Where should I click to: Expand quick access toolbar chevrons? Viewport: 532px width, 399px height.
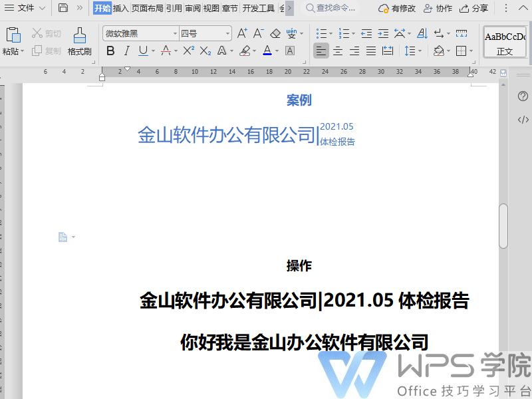[x=79, y=7]
